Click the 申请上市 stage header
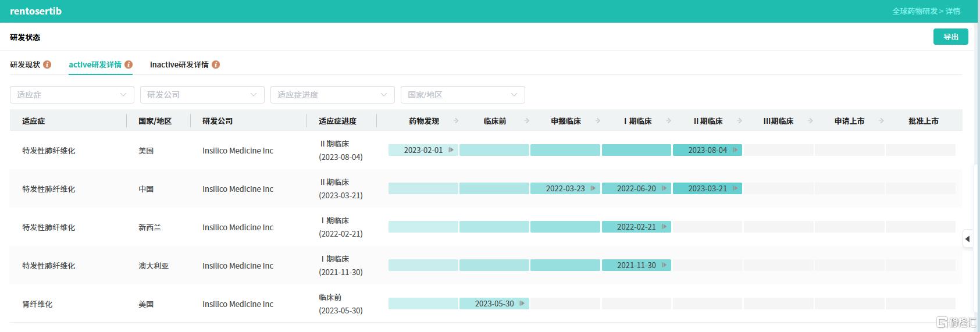 pos(849,121)
